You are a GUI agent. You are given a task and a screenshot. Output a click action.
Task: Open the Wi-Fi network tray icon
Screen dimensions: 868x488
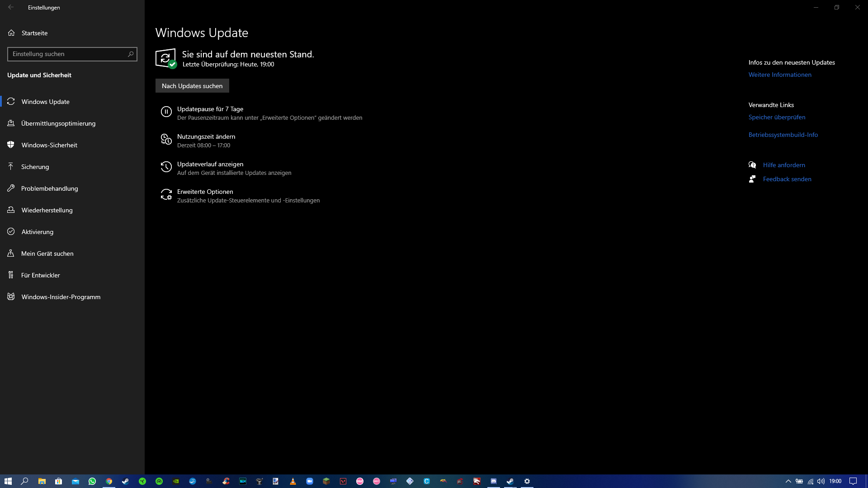tap(811, 481)
